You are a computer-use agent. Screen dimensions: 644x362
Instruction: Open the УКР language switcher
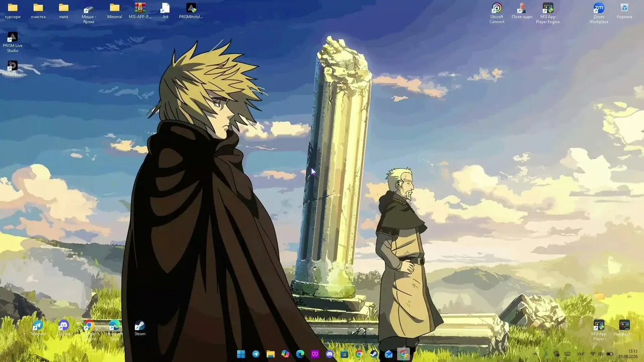click(x=580, y=354)
